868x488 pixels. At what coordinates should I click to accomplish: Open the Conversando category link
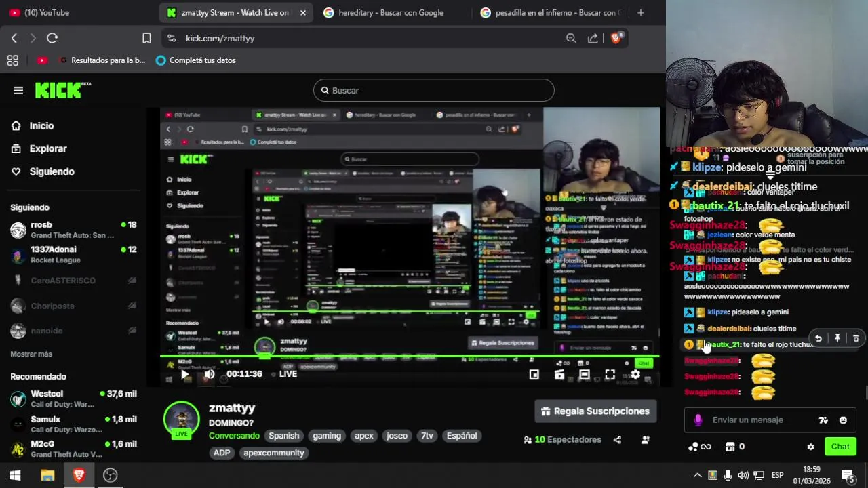point(234,436)
